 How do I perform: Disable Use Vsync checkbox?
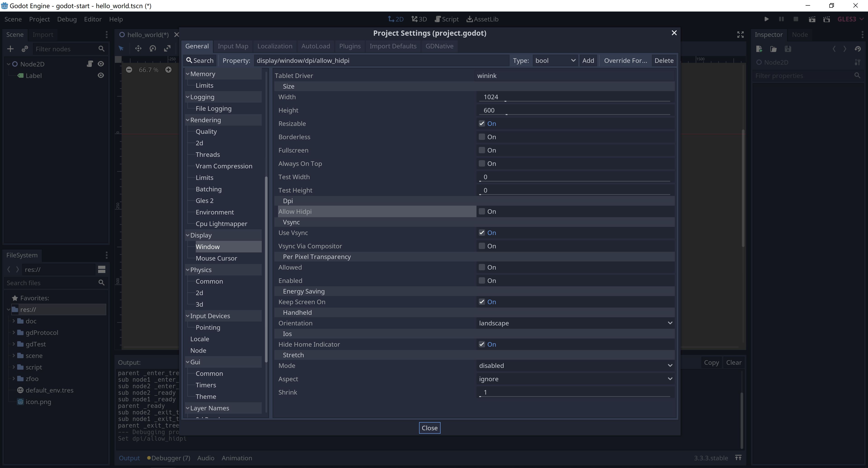click(482, 233)
